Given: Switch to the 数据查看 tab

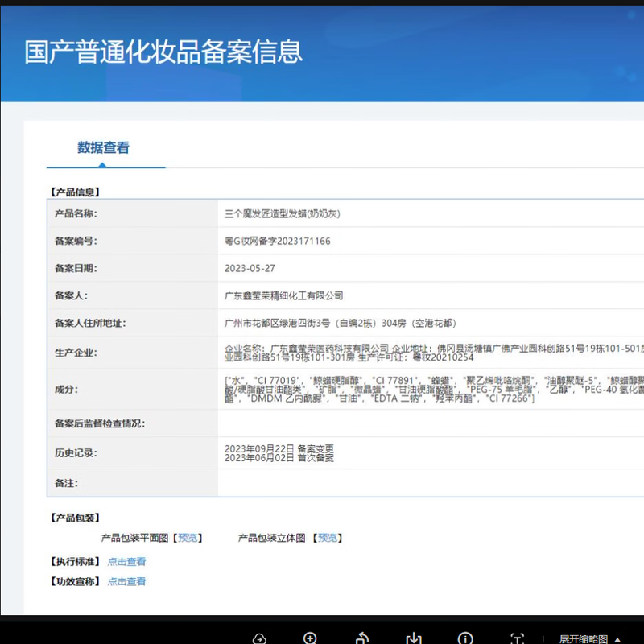Looking at the screenshot, I should pyautogui.click(x=103, y=147).
